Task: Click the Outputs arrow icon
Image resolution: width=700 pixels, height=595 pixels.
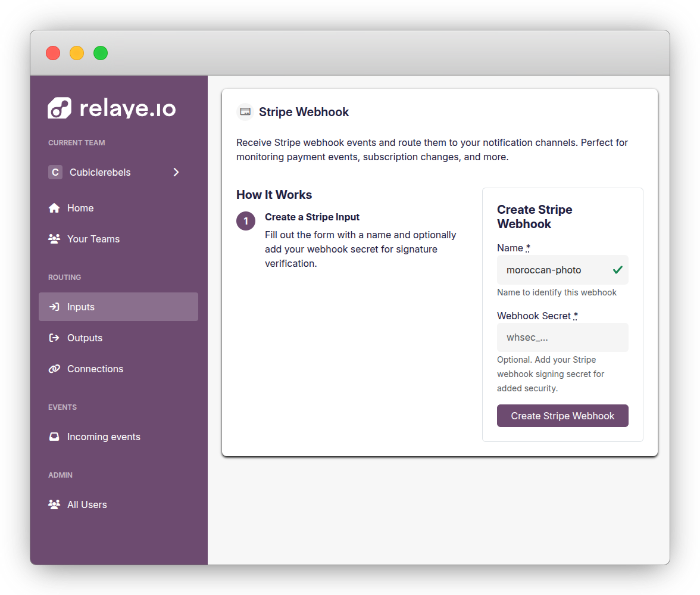Action: (54, 338)
